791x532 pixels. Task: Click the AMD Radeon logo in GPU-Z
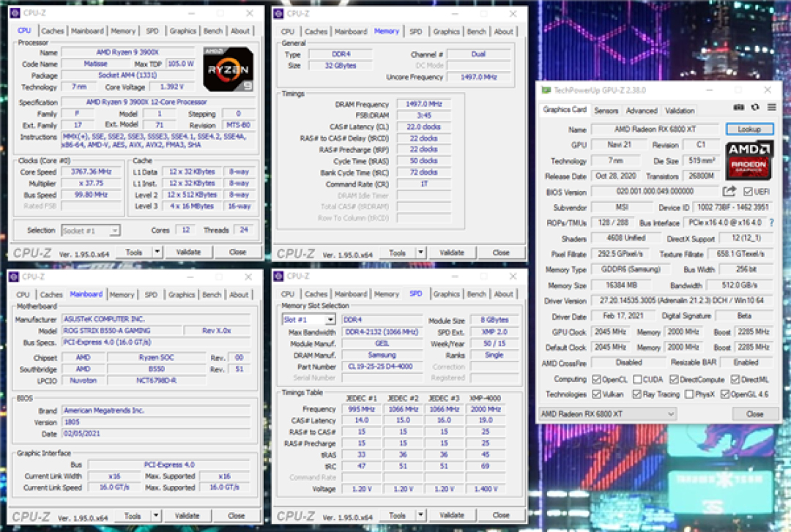click(749, 161)
